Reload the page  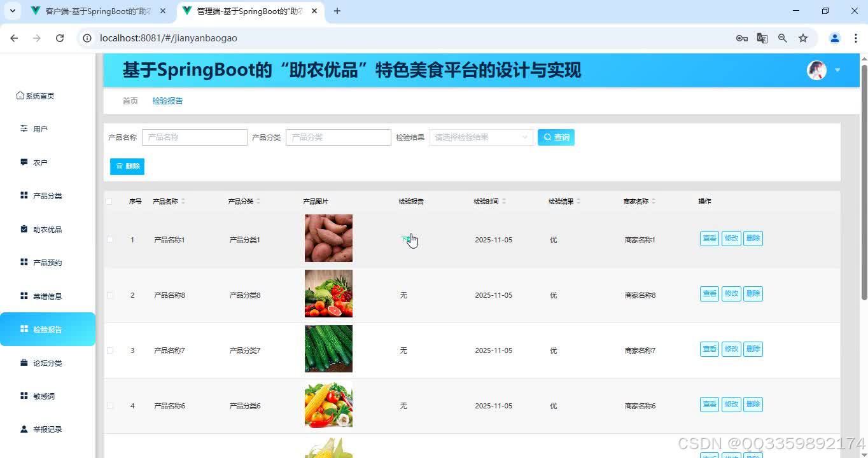(x=60, y=38)
